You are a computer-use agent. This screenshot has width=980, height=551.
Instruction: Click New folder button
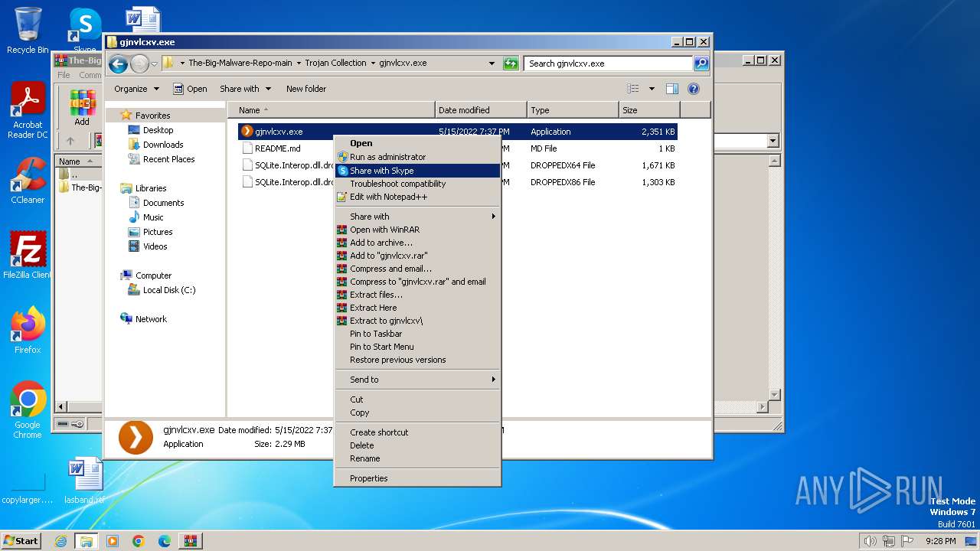[x=306, y=89]
